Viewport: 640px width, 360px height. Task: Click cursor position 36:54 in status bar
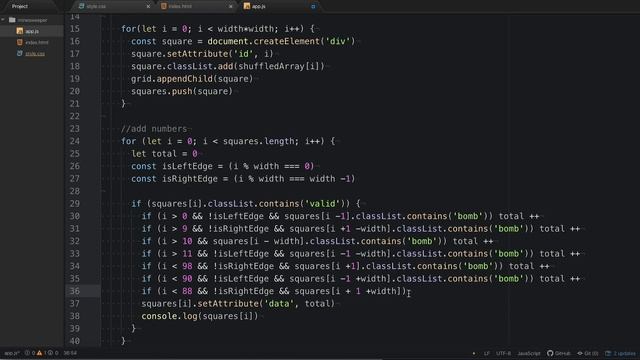pyautogui.click(x=70, y=353)
